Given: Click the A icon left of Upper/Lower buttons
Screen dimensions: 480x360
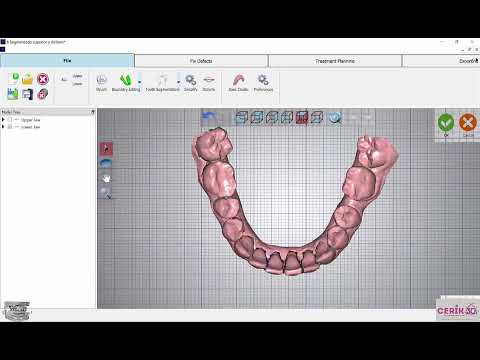Looking at the screenshot, I should [64, 80].
